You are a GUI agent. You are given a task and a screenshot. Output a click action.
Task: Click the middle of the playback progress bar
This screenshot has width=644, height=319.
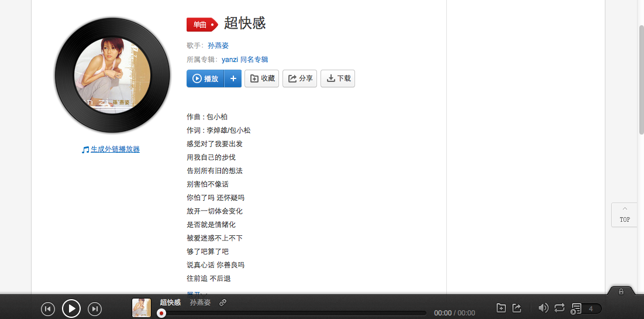[292, 313]
